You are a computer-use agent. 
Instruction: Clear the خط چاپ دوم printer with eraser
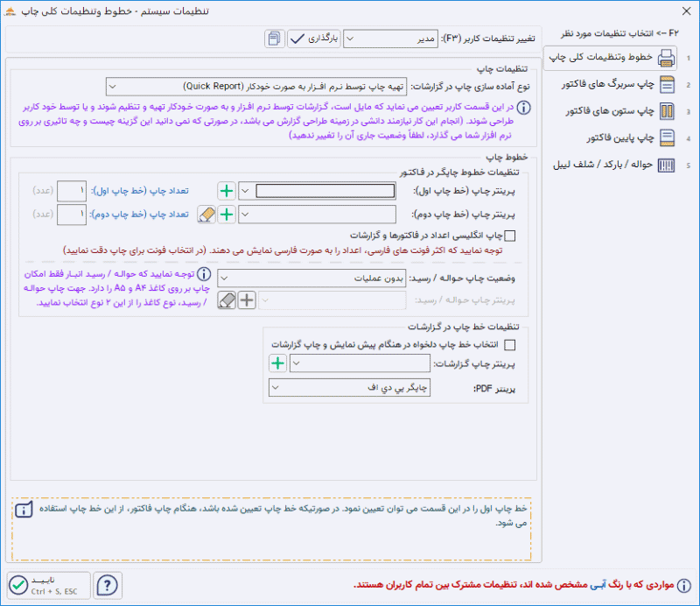[x=206, y=214]
